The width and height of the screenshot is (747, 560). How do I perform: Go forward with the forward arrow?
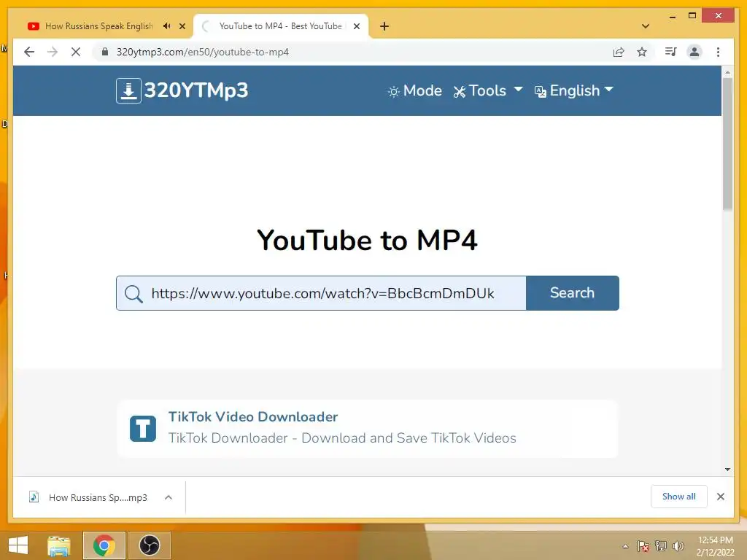coord(53,52)
